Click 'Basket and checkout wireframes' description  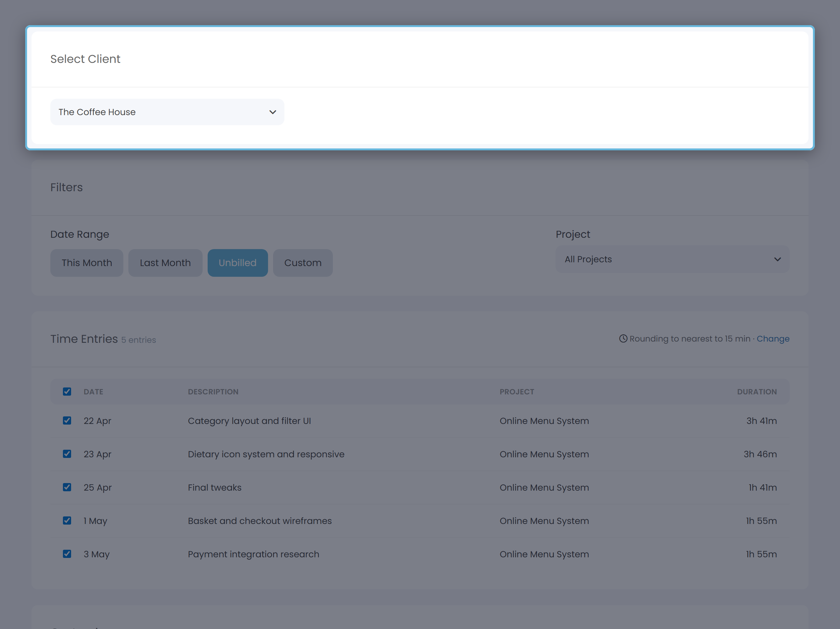[x=260, y=521]
